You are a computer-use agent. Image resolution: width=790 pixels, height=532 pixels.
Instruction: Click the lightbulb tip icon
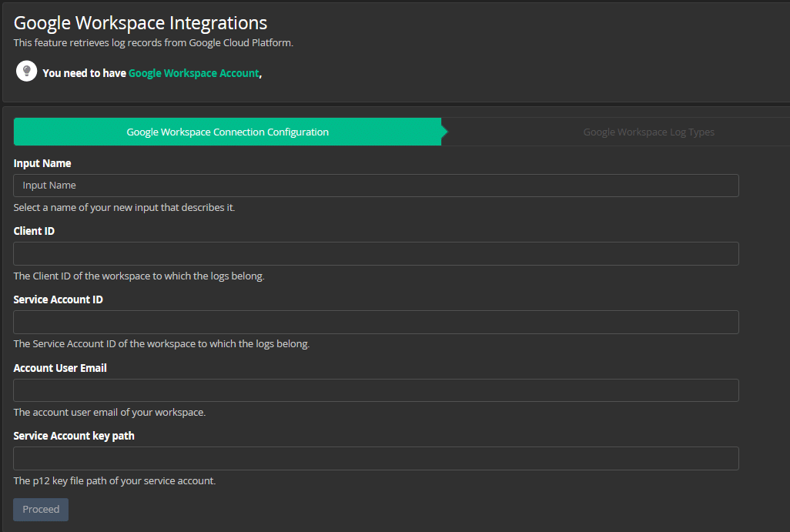(27, 72)
